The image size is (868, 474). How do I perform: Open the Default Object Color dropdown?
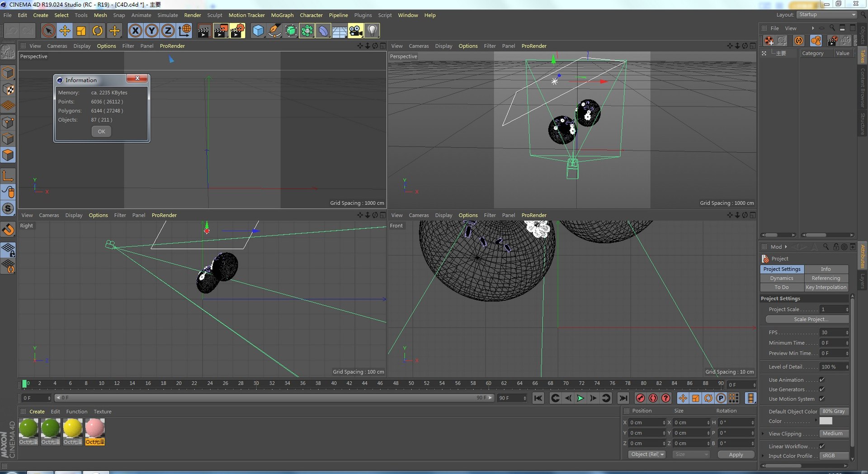[834, 412]
